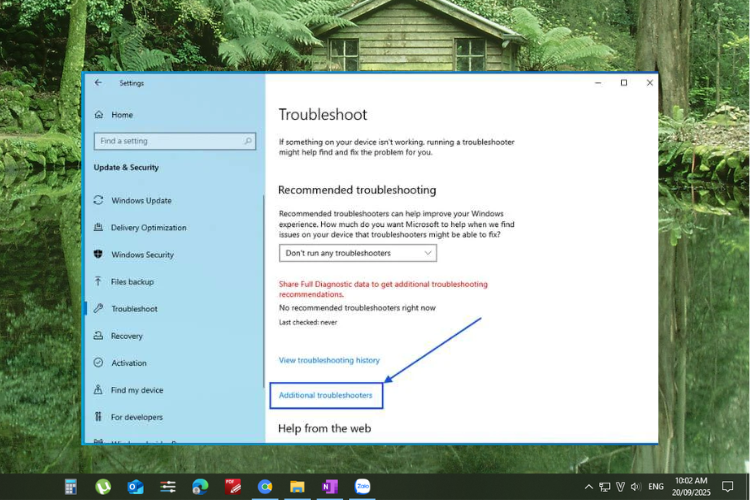Click the Delivery Optimization icon
Screen dimensions: 750x500
pos(98,227)
